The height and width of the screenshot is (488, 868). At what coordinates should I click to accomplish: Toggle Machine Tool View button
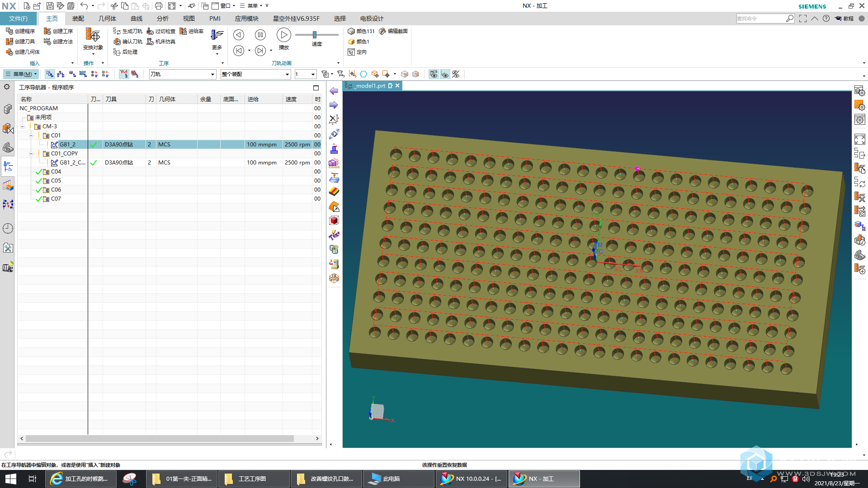(61, 74)
